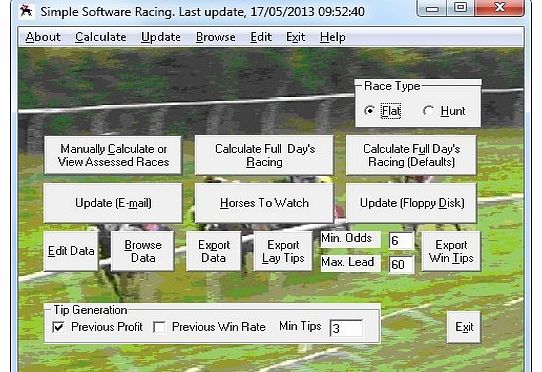542x372 pixels.
Task: Click the horse app icon in title bar
Action: (x=26, y=11)
